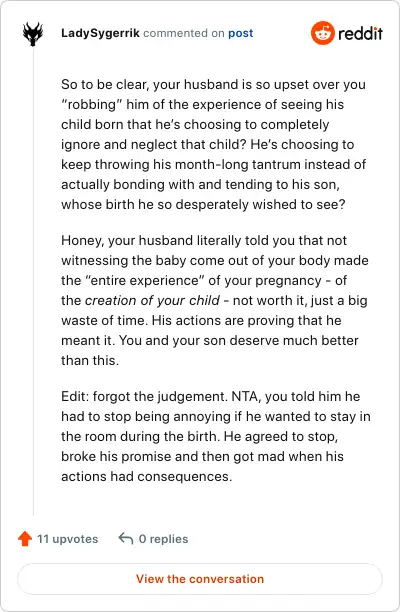Image resolution: width=400 pixels, height=612 pixels.
Task: Open LadySygerrik's user profile
Action: click(x=100, y=34)
